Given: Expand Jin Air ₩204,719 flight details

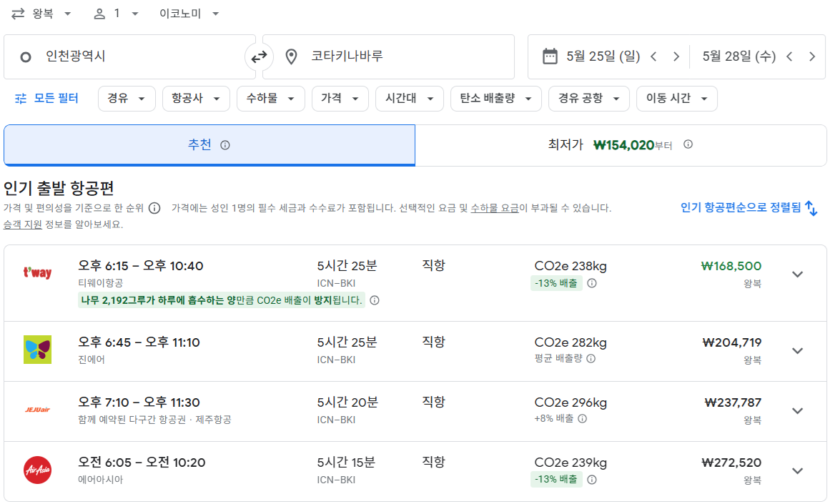Looking at the screenshot, I should tap(797, 351).
